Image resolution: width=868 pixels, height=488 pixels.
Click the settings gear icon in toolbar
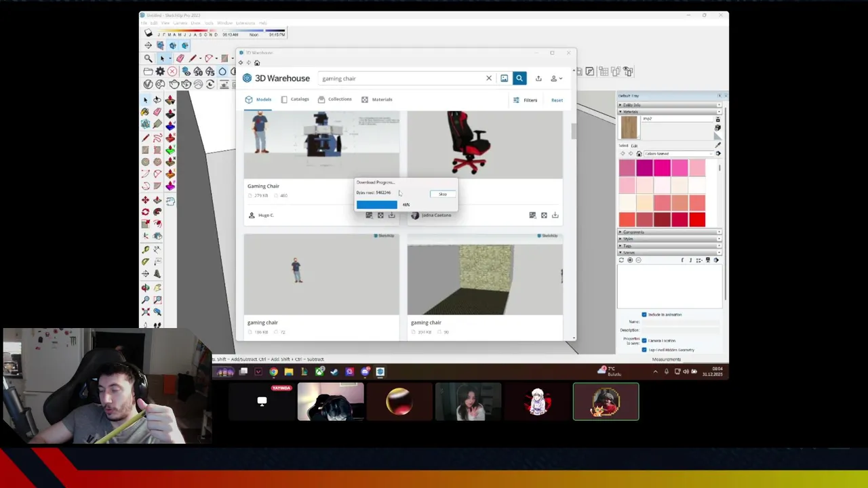click(x=160, y=71)
